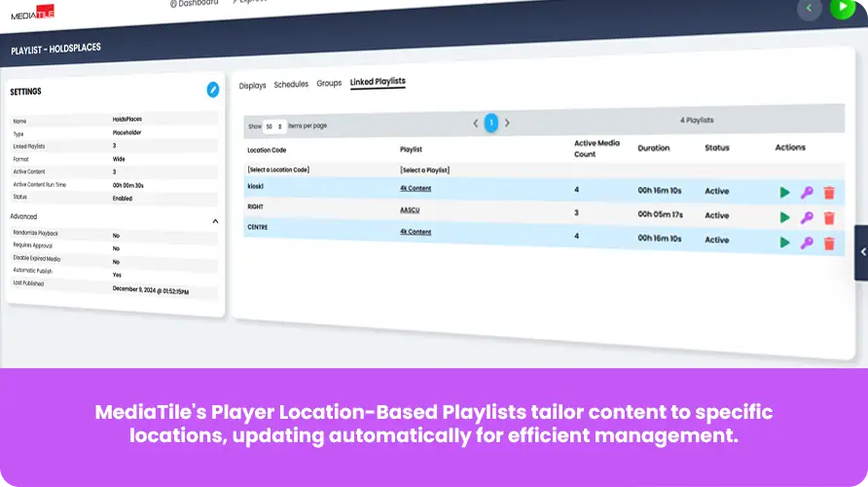The width and height of the screenshot is (868, 487).
Task: Collapse the Advanced section chevron
Action: tap(215, 221)
